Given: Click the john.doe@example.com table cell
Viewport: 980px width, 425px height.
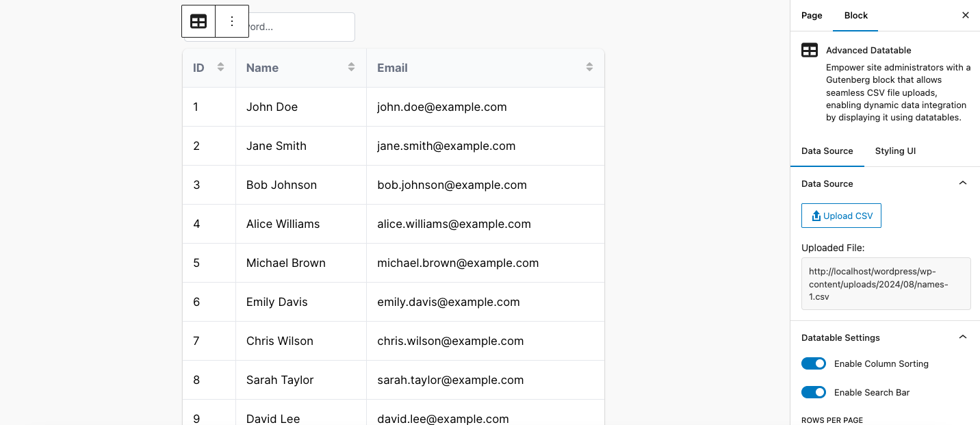Looking at the screenshot, I should (x=485, y=107).
